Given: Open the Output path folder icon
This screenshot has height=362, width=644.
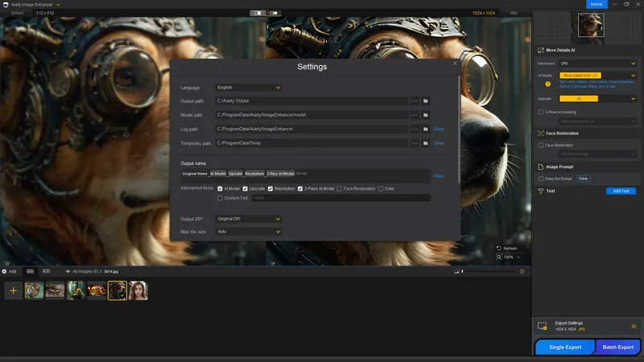Looking at the screenshot, I should pos(426,101).
